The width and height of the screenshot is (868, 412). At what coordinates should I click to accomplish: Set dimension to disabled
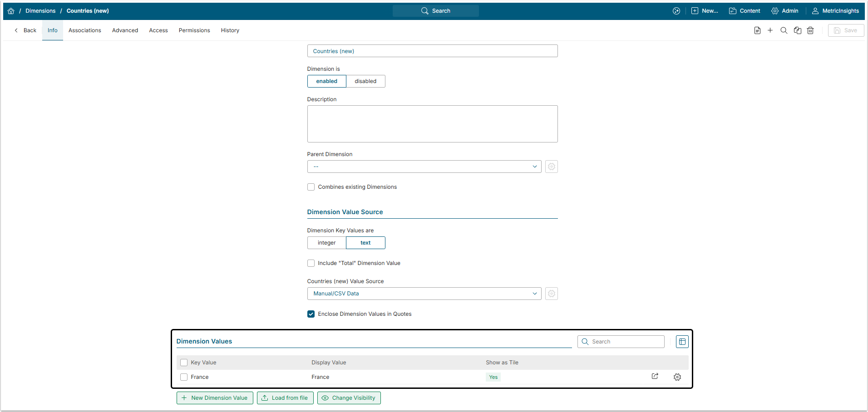pos(365,81)
